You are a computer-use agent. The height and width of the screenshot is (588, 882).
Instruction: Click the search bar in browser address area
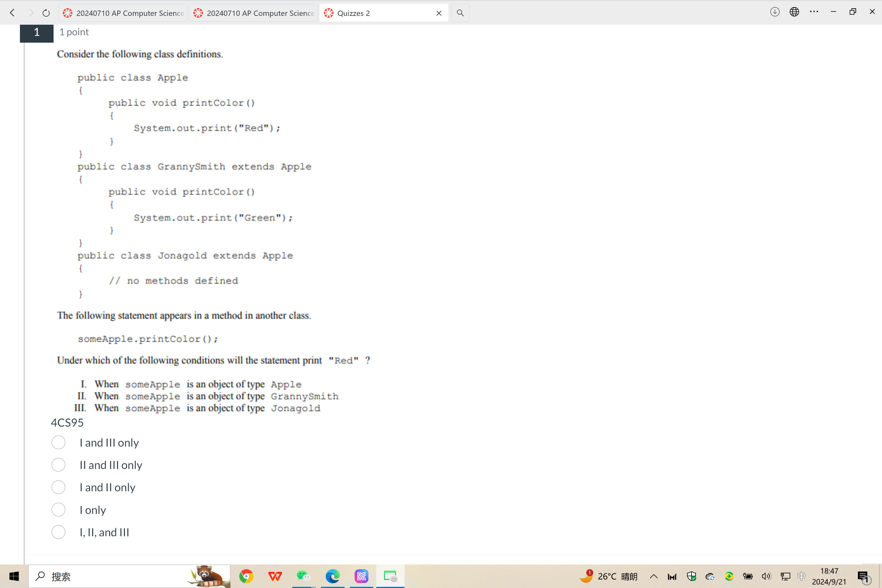(x=459, y=12)
